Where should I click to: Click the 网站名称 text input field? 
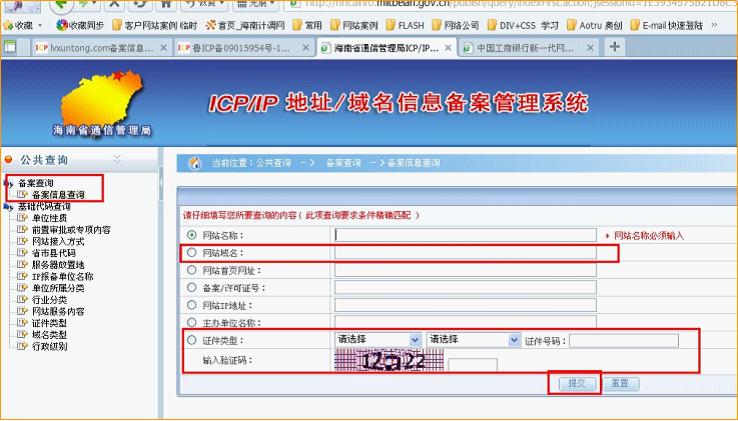(x=464, y=235)
